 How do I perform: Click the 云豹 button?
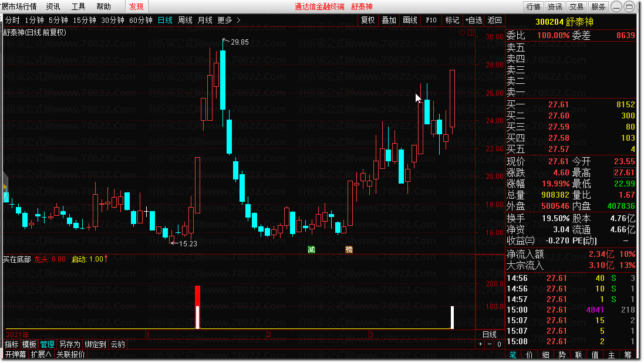(117, 345)
